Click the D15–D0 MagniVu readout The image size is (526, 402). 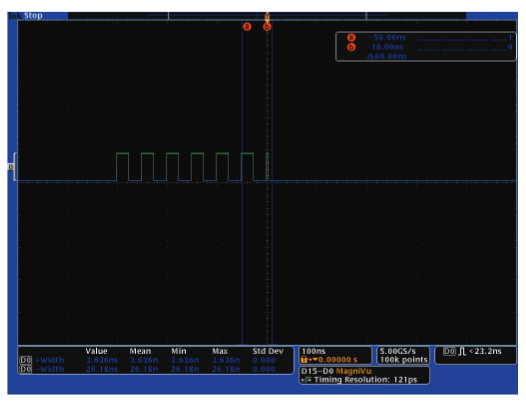[336, 371]
